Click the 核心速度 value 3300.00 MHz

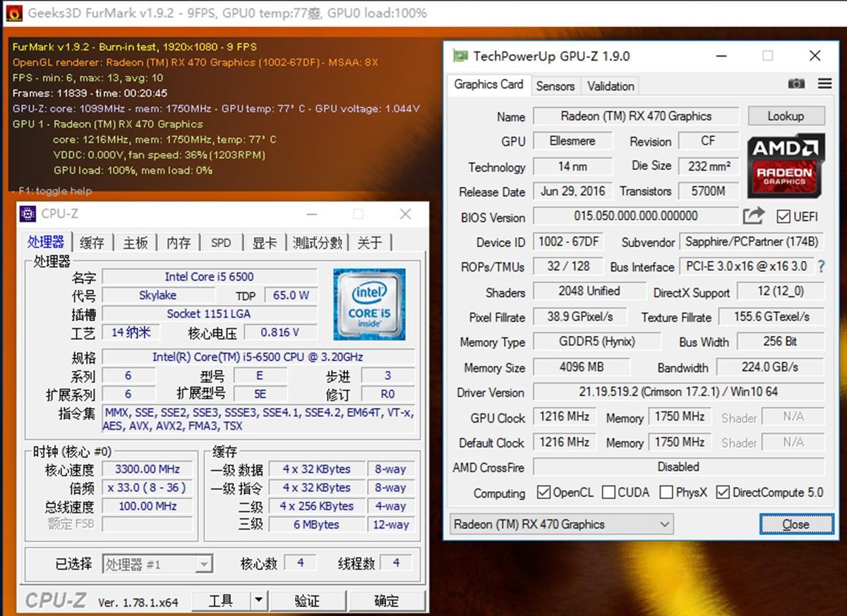tap(148, 469)
